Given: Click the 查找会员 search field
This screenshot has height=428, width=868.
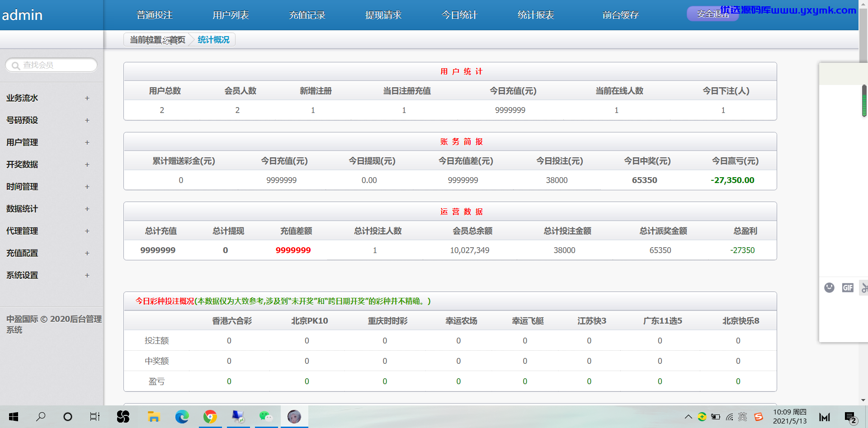Looking at the screenshot, I should [51, 65].
